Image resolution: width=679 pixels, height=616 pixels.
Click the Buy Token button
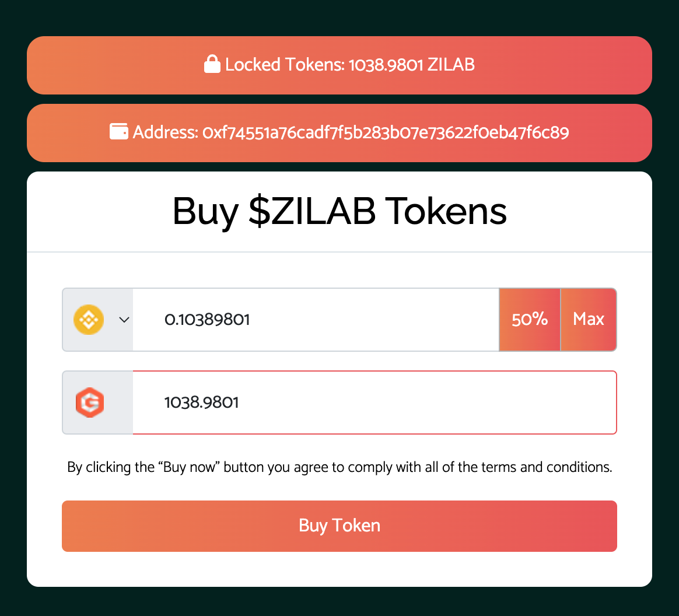click(339, 526)
